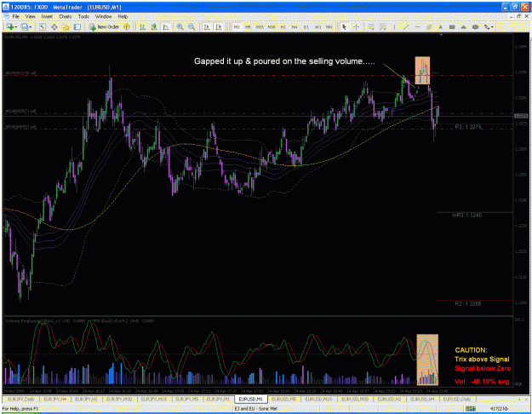The width and height of the screenshot is (532, 414).
Task: Select the equidistant channel tool
Action: [429, 26]
